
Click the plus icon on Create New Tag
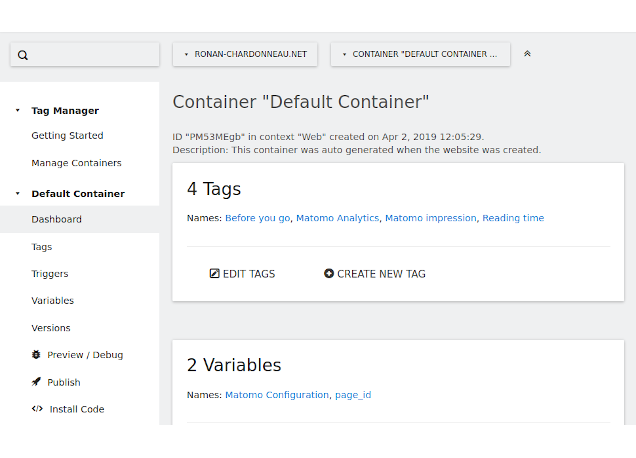(329, 274)
